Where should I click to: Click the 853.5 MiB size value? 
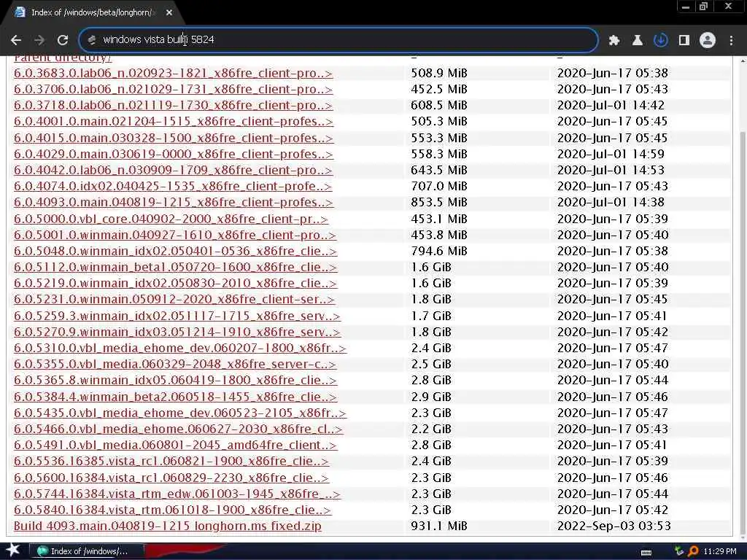pyautogui.click(x=439, y=203)
